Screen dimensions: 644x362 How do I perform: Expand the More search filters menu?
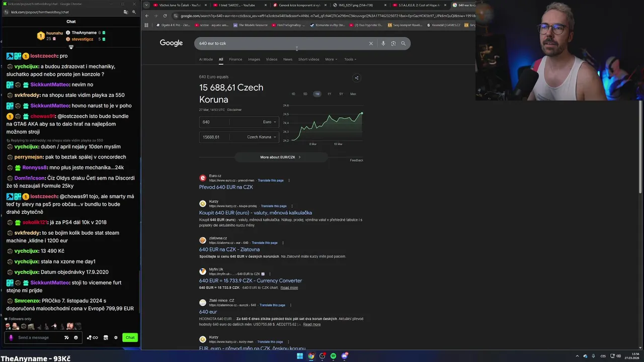click(330, 59)
